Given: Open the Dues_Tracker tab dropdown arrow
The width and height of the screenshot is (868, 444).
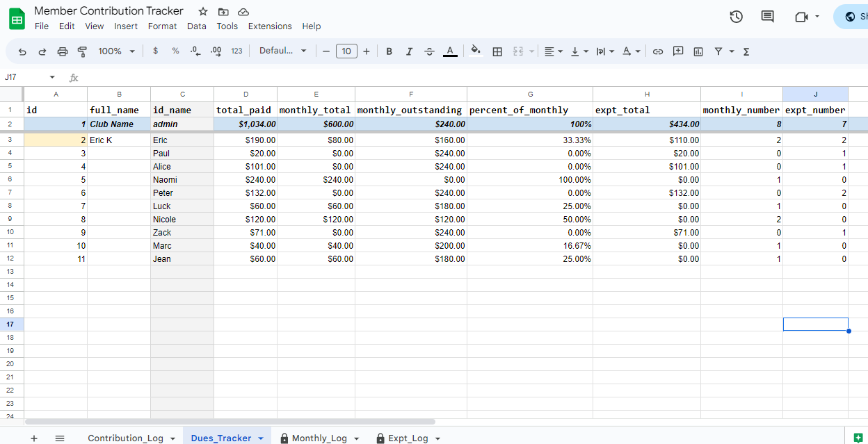Looking at the screenshot, I should click(261, 438).
